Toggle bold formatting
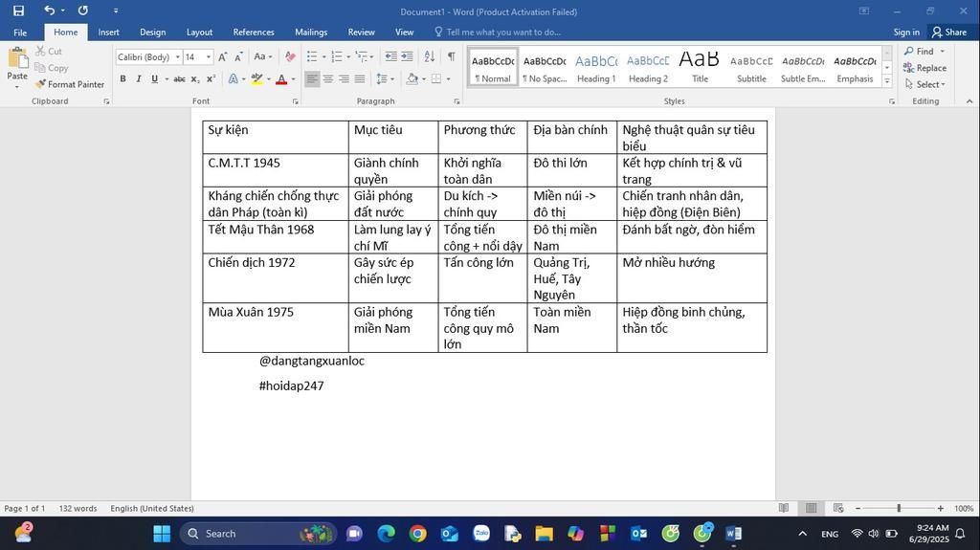 123,79
